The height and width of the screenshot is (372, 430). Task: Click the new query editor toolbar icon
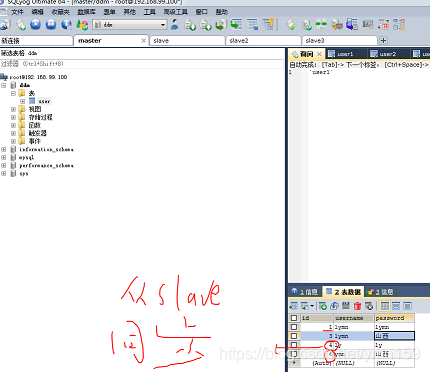pos(21,25)
